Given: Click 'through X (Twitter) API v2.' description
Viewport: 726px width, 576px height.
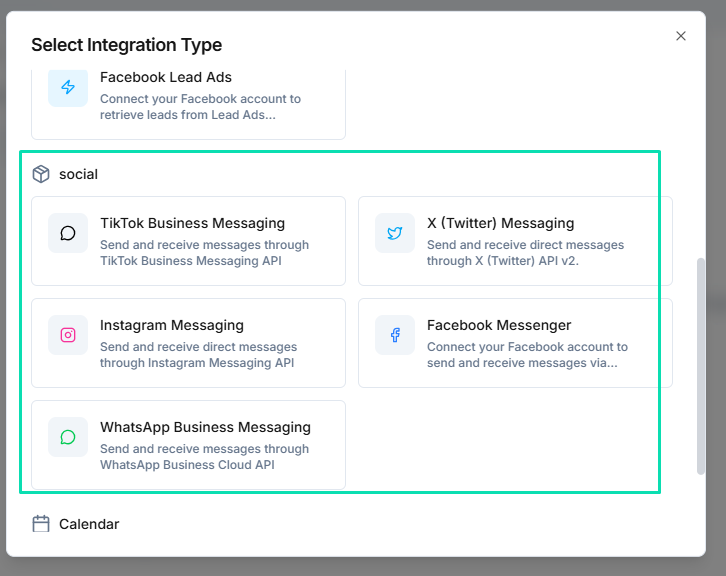Looking at the screenshot, I should [503, 261].
